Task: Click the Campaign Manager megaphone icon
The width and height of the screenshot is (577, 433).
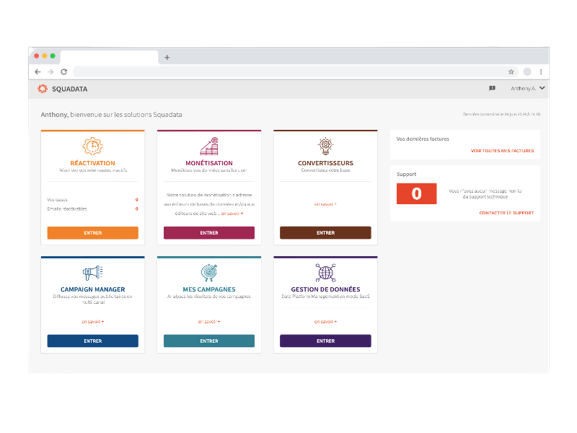Action: [92, 273]
